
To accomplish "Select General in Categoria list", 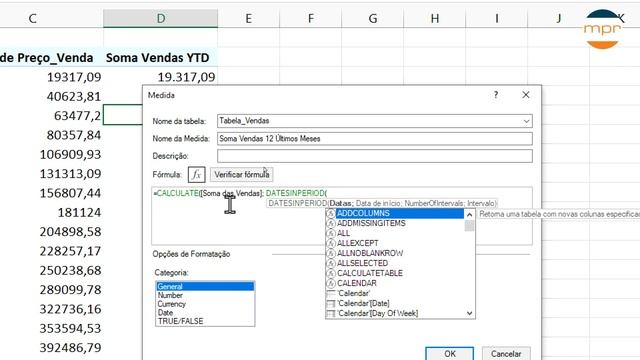I will pyautogui.click(x=205, y=287).
